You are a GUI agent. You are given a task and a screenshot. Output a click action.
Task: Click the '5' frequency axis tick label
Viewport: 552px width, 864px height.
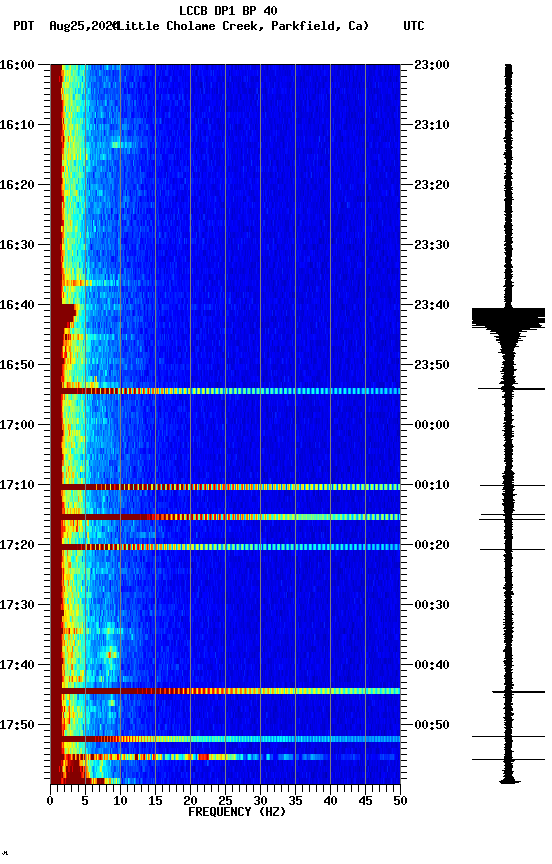(x=85, y=802)
